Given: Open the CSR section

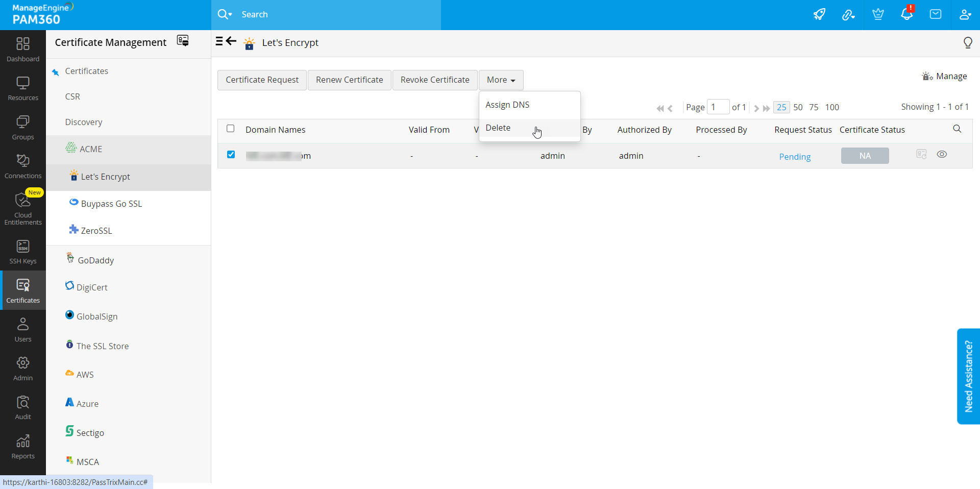Looking at the screenshot, I should [x=72, y=96].
